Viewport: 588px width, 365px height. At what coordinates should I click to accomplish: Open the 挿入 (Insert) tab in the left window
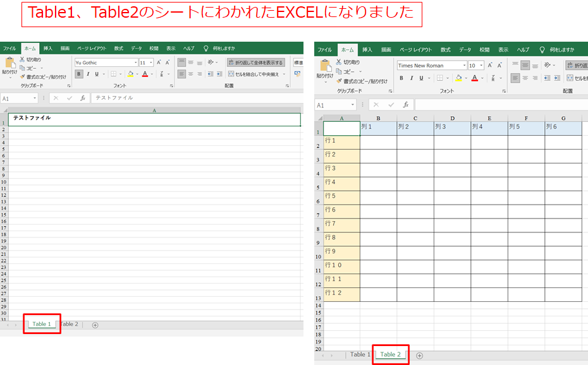tap(48, 48)
